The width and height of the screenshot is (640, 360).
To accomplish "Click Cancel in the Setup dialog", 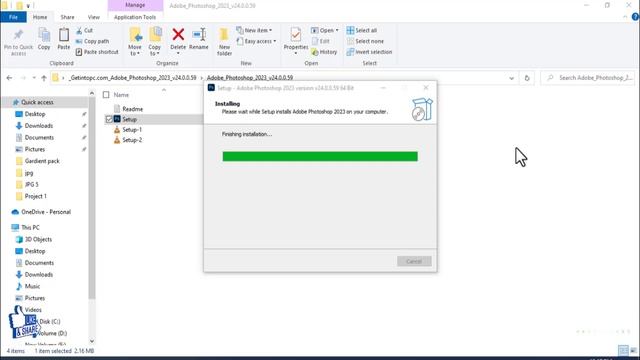I will click(414, 261).
